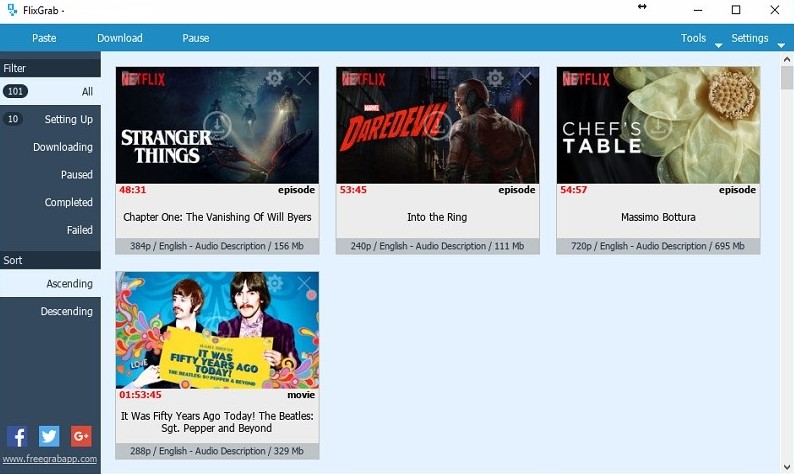794x474 pixels.
Task: Open gear settings on Daredevil card
Action: [495, 78]
